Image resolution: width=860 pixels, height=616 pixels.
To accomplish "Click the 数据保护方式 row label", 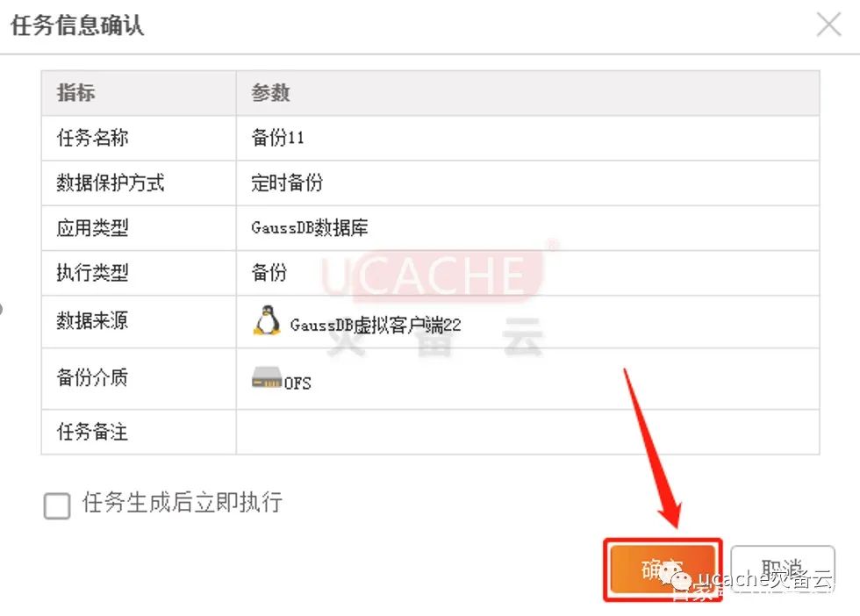I will [111, 183].
